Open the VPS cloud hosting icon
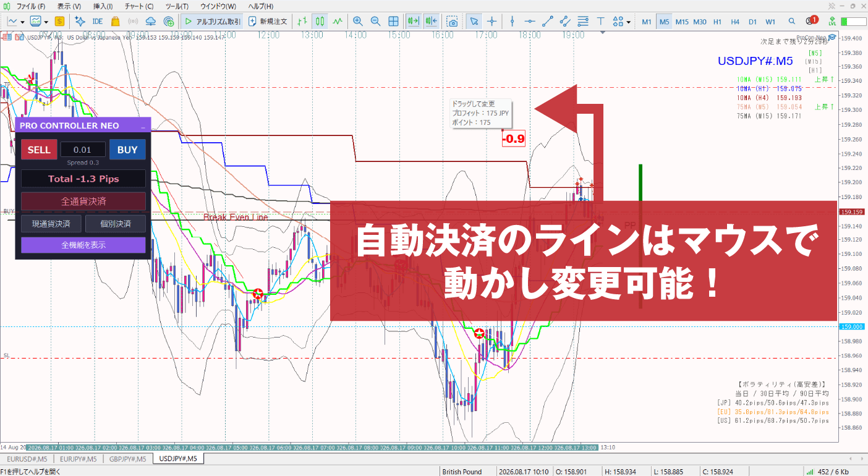Image resolution: width=868 pixels, height=476 pixels. click(x=151, y=21)
